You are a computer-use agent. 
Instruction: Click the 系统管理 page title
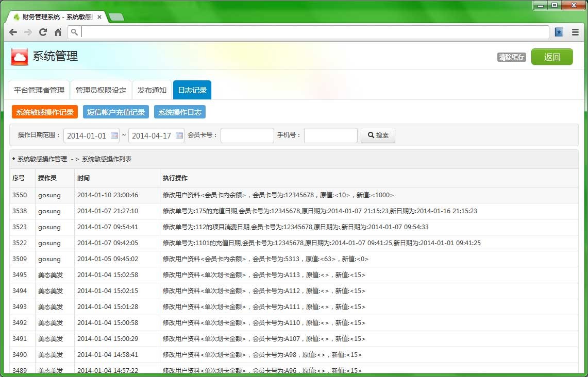pyautogui.click(x=55, y=56)
